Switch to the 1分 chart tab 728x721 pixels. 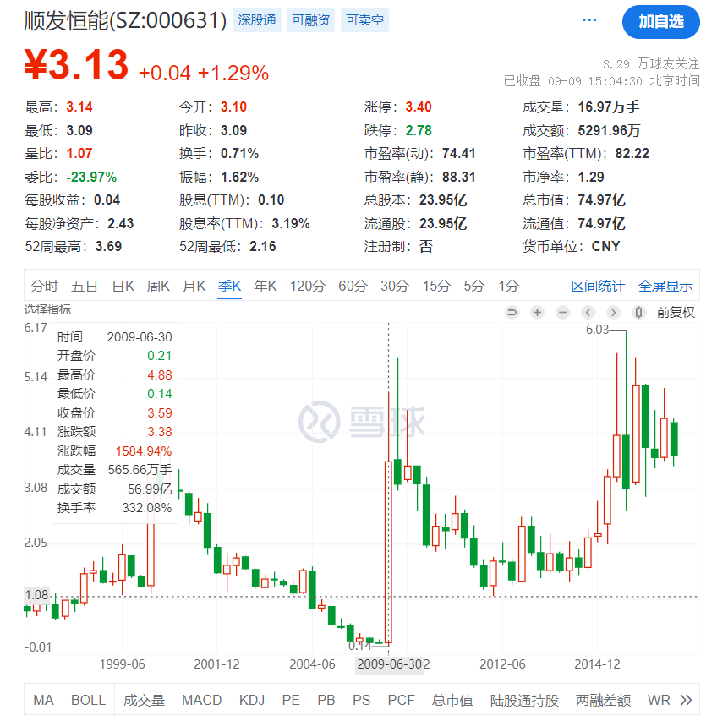tap(508, 286)
